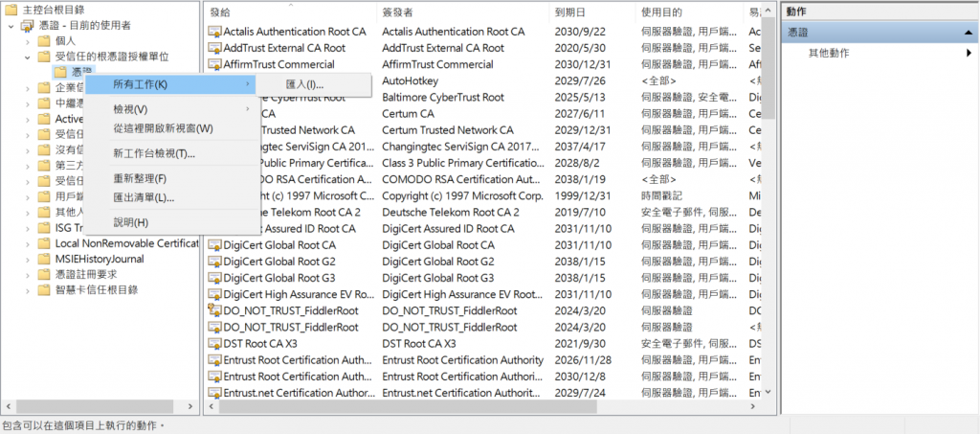This screenshot has height=434, width=980.
Task: Click the certificate list horizontal scrollbar left arrow
Action: point(212,406)
